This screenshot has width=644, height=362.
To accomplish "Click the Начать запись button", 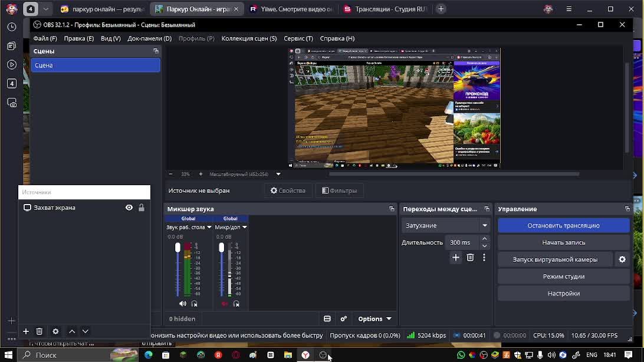I will click(x=564, y=242).
